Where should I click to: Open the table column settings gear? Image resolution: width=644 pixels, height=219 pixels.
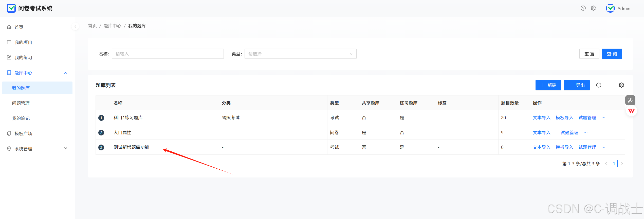(621, 85)
